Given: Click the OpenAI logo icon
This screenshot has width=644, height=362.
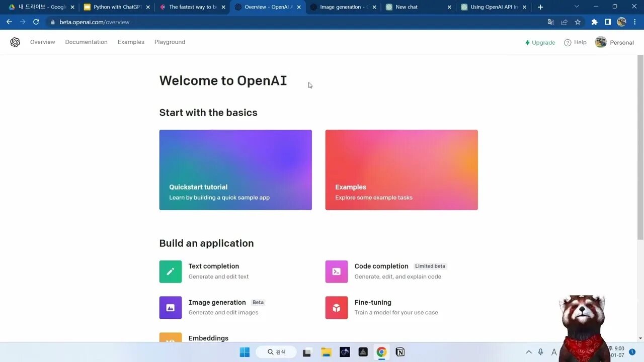Looking at the screenshot, I should [15, 42].
